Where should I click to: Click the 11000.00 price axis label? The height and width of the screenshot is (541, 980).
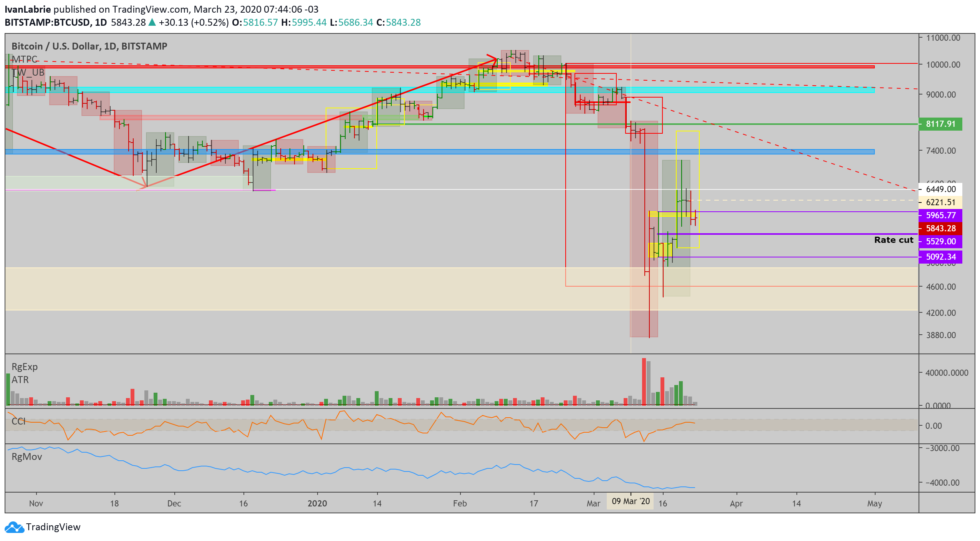pyautogui.click(x=943, y=38)
